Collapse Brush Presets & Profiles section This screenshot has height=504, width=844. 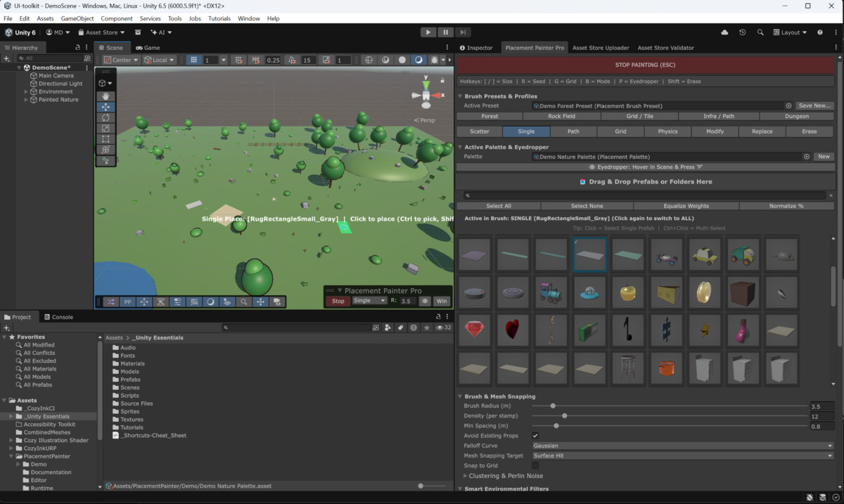460,96
